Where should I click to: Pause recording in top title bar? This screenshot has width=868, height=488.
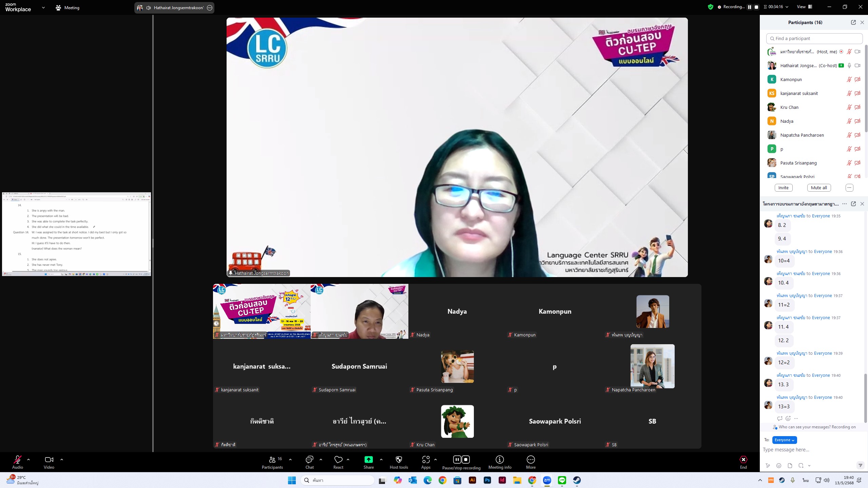point(750,7)
